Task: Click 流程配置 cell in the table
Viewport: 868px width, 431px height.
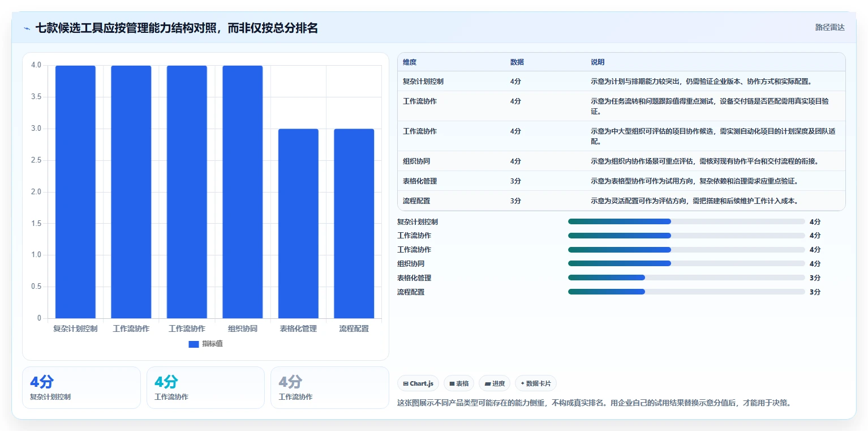Action: (x=416, y=201)
